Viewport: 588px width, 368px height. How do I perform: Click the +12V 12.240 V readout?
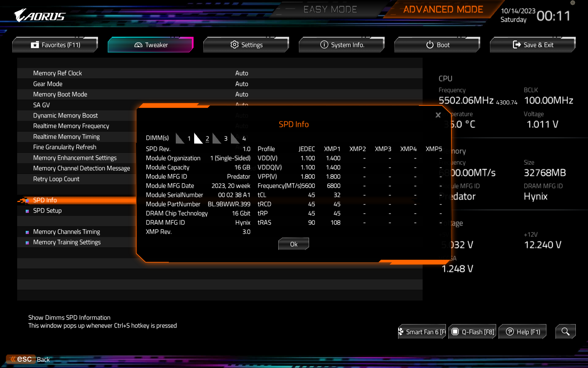543,245
